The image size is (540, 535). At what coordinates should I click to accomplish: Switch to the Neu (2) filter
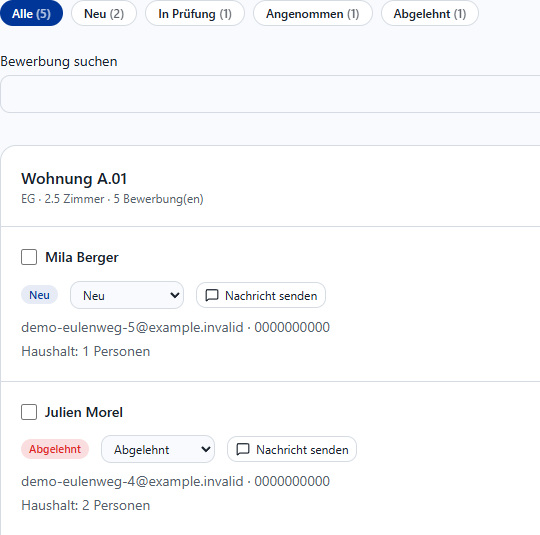(x=104, y=13)
